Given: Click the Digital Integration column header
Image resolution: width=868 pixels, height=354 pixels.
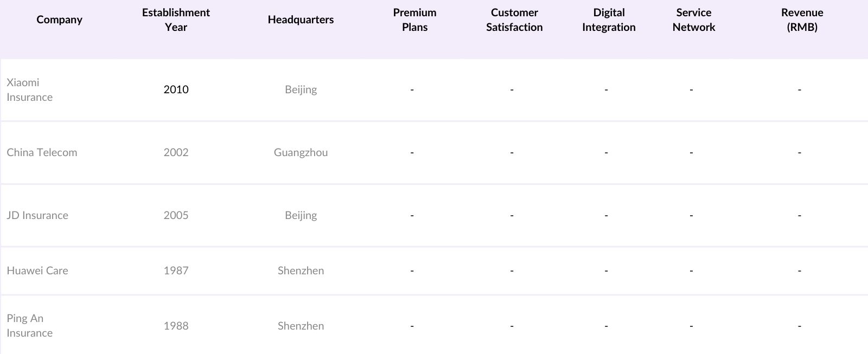Looking at the screenshot, I should click(609, 20).
